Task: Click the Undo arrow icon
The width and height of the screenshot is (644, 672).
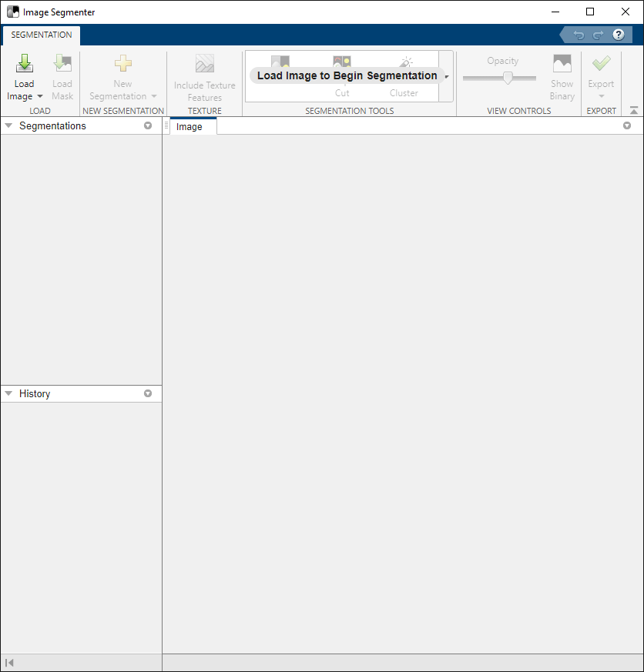Action: pyautogui.click(x=579, y=35)
